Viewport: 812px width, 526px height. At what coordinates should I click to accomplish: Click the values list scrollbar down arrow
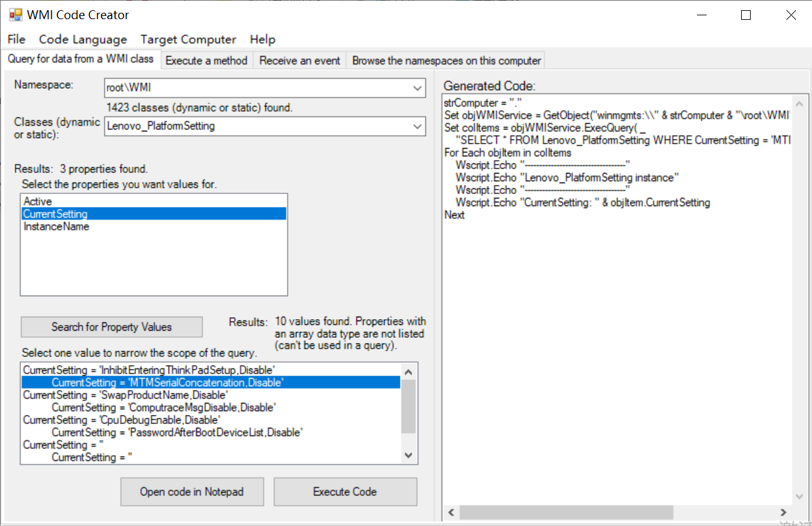(408, 455)
